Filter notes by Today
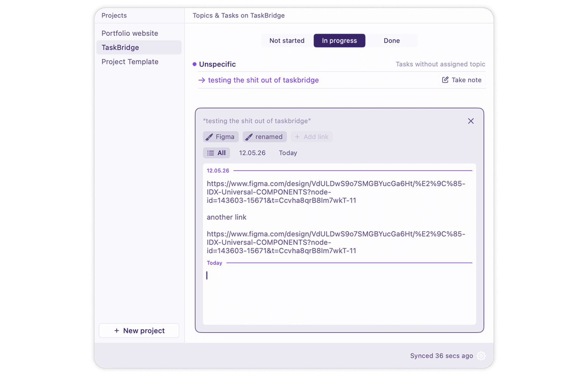Image resolution: width=588 pixels, height=376 pixels. coord(288,153)
